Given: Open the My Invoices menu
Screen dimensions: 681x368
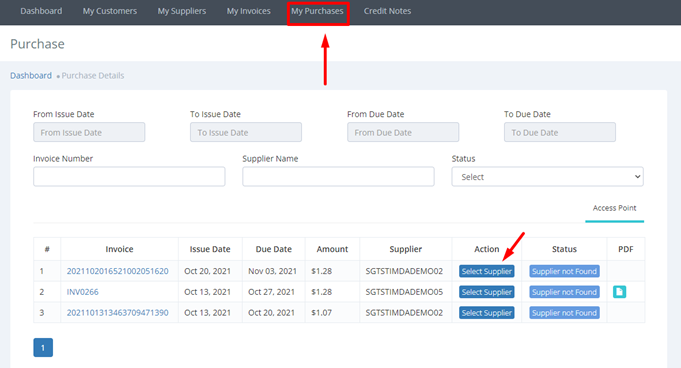Looking at the screenshot, I should tap(248, 11).
